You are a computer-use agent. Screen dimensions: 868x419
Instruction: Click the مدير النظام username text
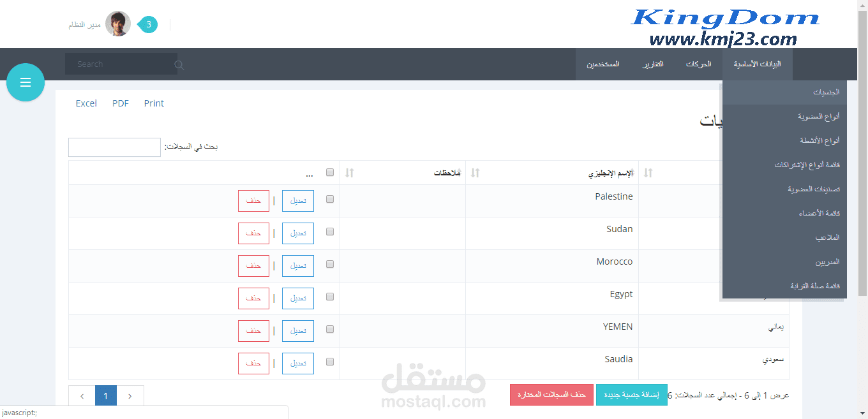[84, 25]
